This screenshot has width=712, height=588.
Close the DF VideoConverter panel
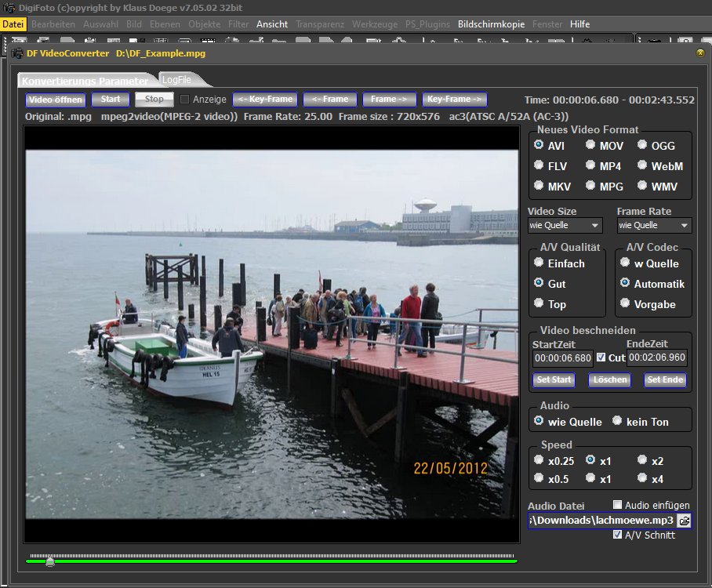tap(699, 53)
